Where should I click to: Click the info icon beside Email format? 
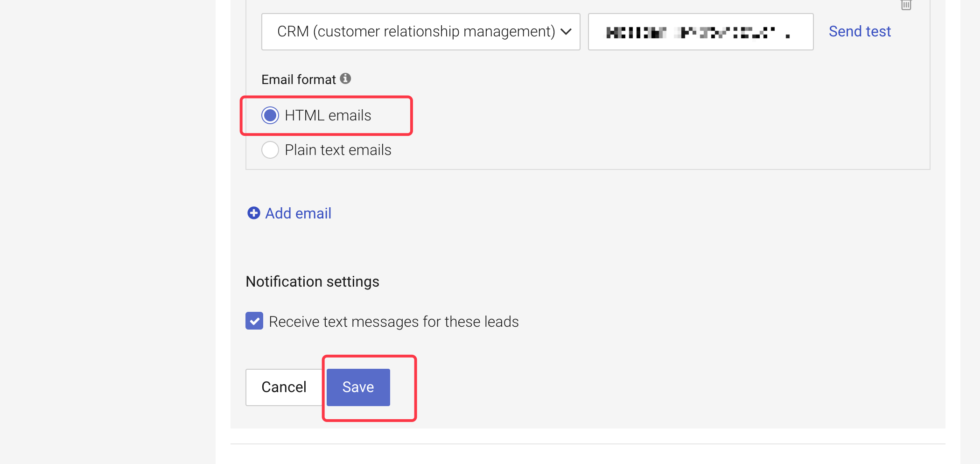pyautogui.click(x=345, y=78)
